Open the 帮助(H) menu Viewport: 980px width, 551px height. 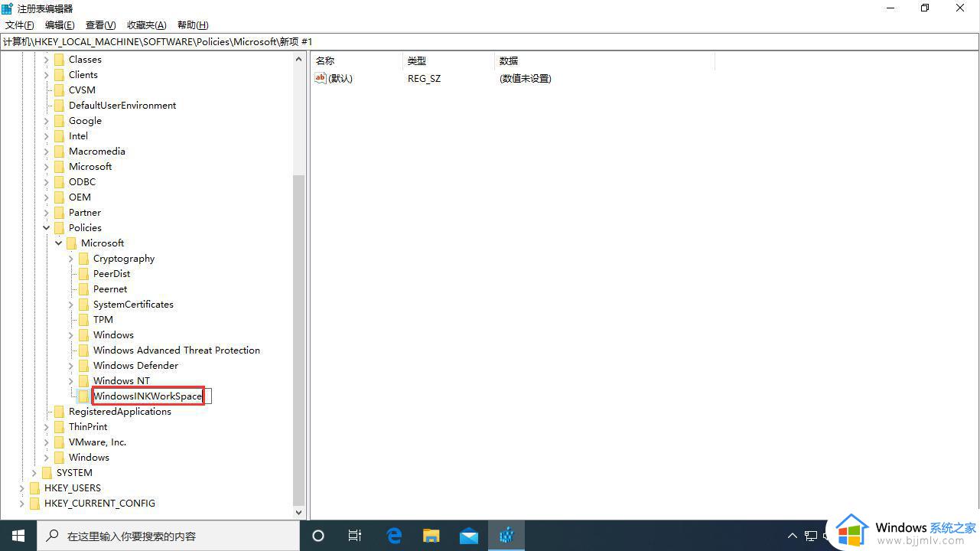click(x=193, y=25)
